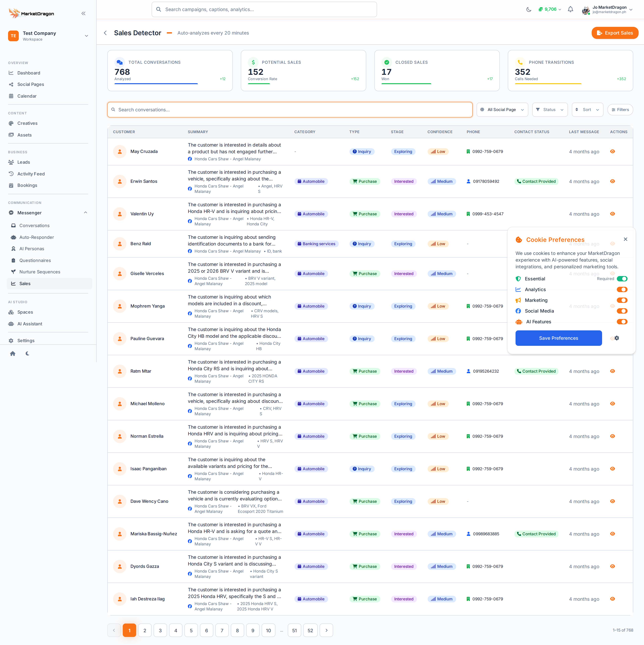View Iah Destreza Ilag conversation eye icon
The image size is (644, 645).
click(x=612, y=599)
